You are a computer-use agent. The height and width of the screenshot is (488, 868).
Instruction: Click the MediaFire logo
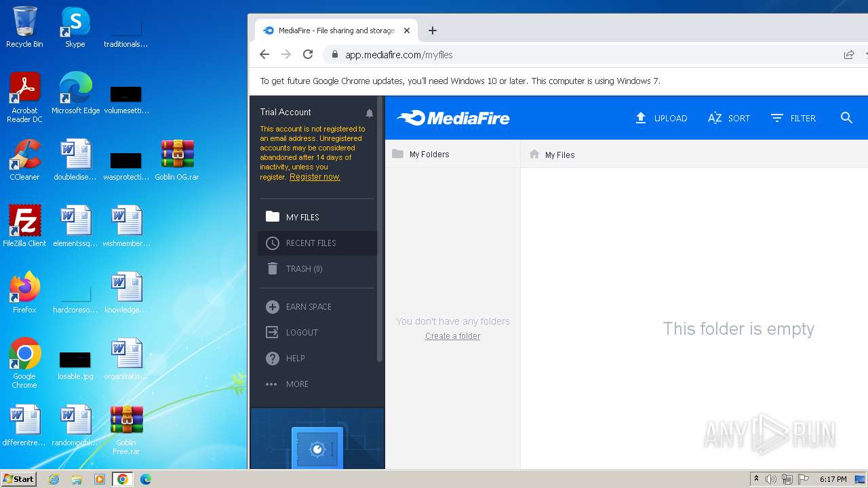(454, 118)
